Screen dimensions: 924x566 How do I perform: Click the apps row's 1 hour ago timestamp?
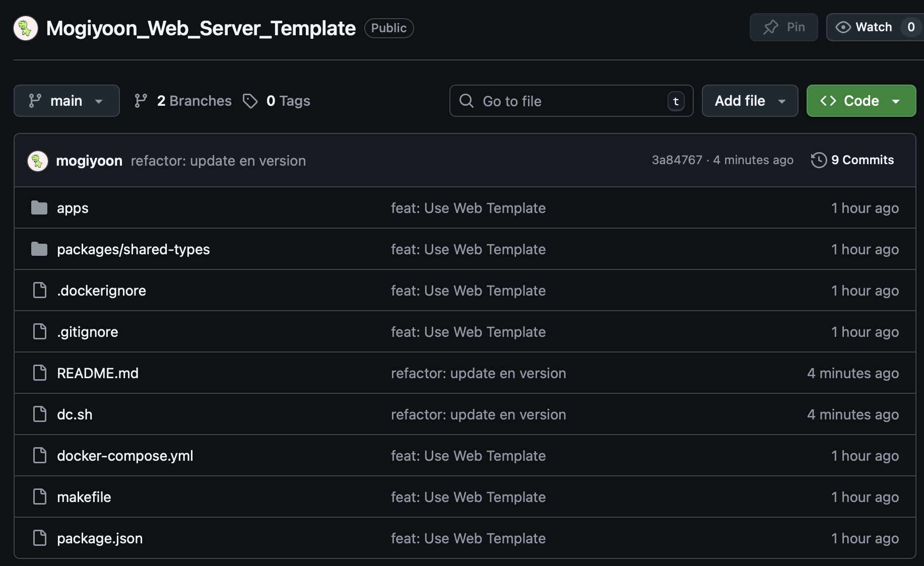pyautogui.click(x=865, y=208)
